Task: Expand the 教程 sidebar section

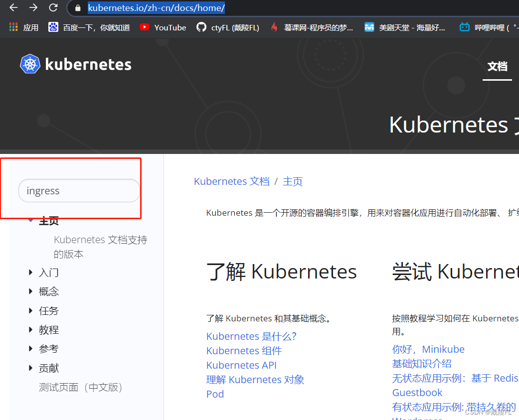Action: 30,330
